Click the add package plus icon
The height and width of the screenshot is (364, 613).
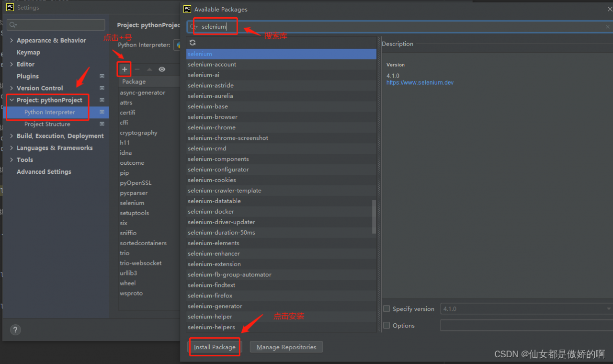point(125,69)
